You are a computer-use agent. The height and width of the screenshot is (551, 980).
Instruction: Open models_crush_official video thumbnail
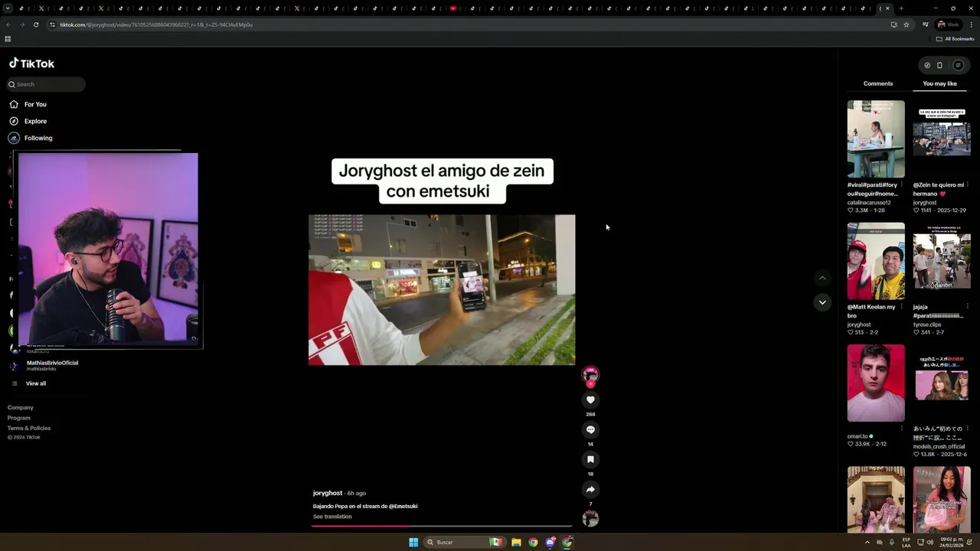(x=942, y=383)
